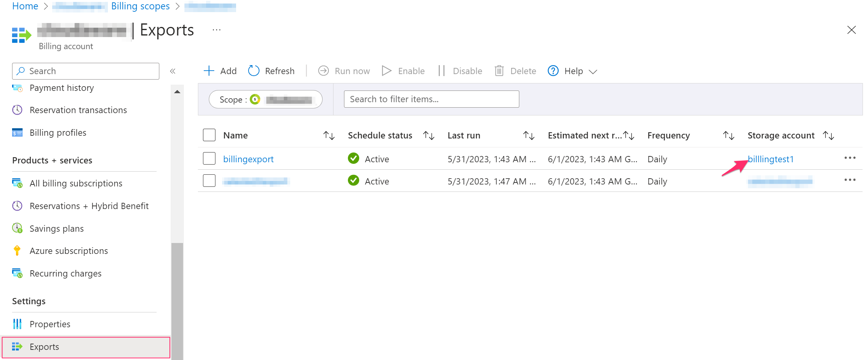Image resolution: width=868 pixels, height=360 pixels.
Task: Click the Enable play icon
Action: 386,71
